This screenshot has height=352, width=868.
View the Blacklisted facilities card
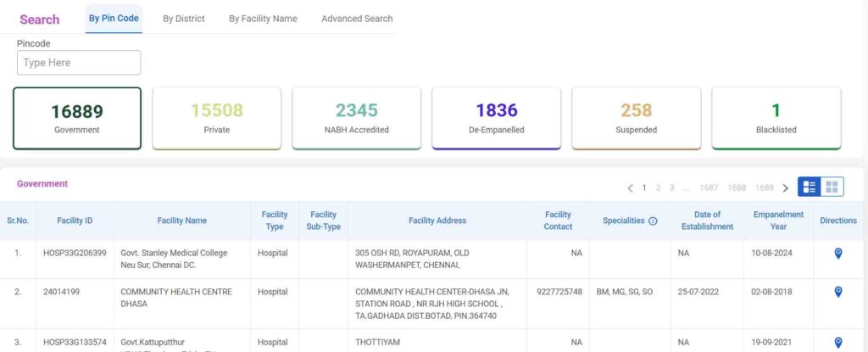[x=776, y=118]
